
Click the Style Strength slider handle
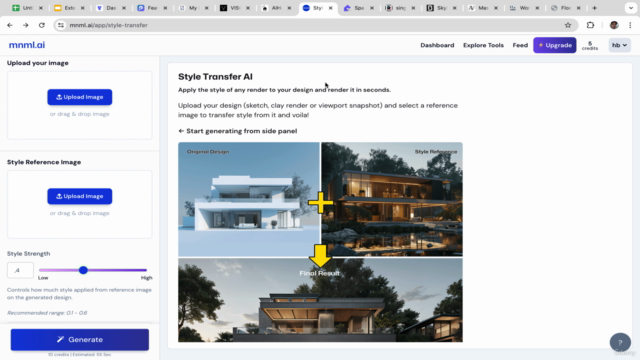click(x=83, y=270)
